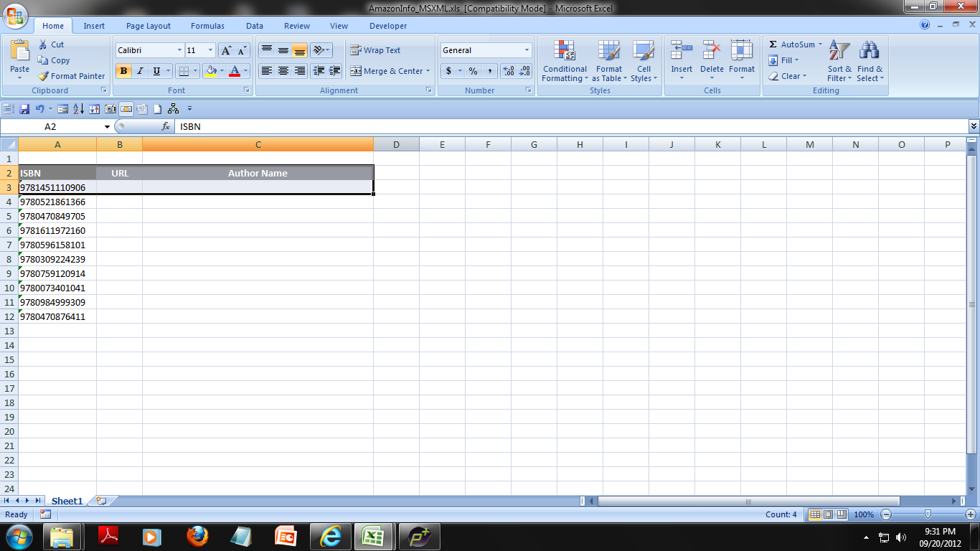980x551 pixels.
Task: Open the Page Layout ribbon tab
Action: click(147, 25)
